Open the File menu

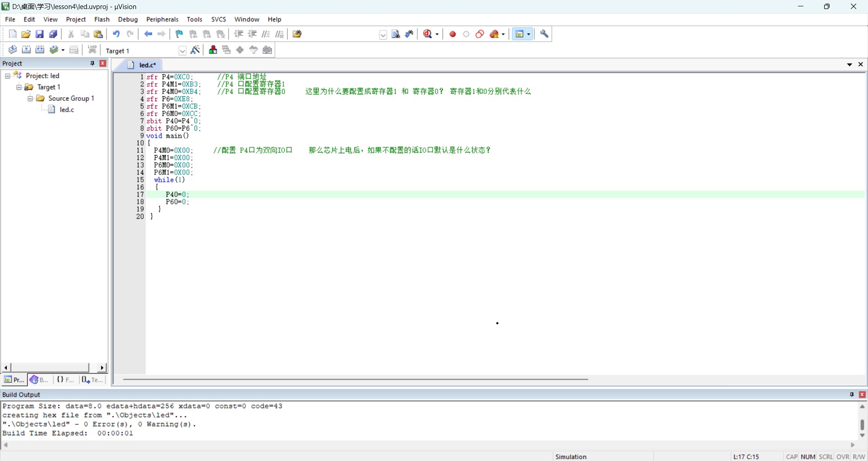point(10,19)
